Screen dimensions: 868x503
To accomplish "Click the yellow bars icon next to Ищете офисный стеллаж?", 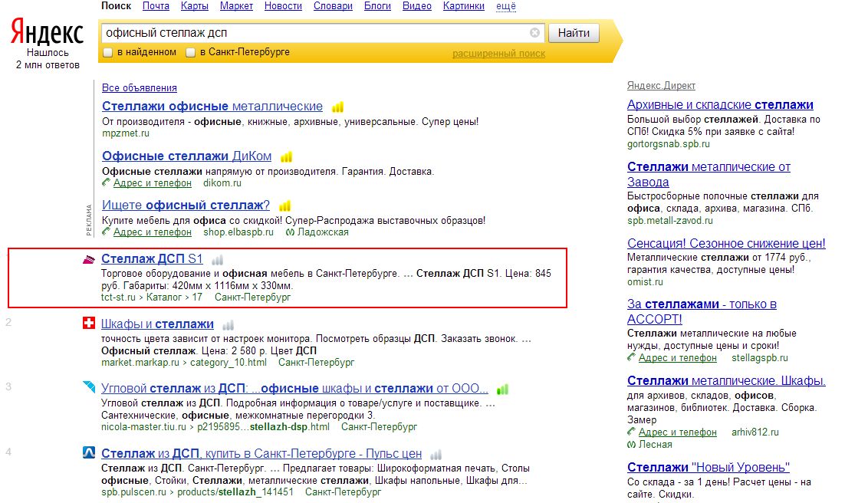I will [284, 205].
